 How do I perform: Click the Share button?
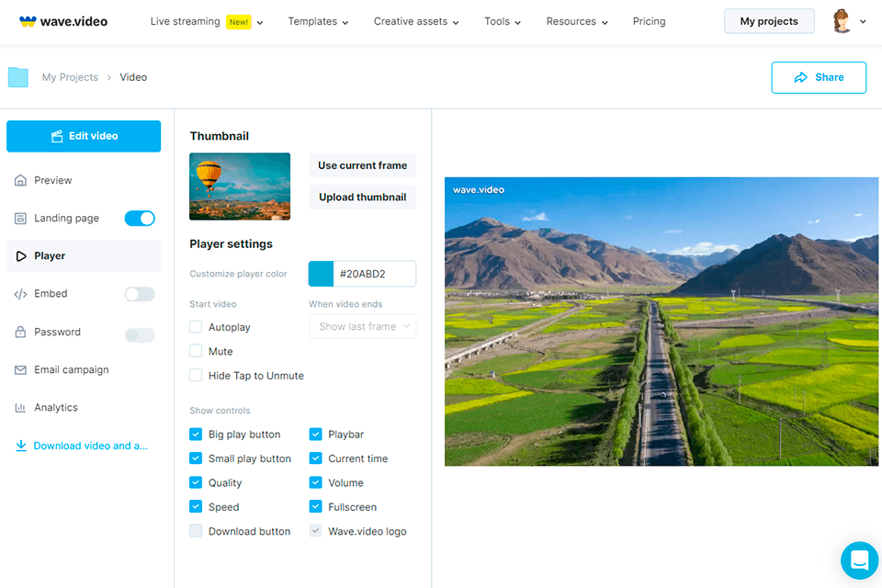tap(819, 78)
